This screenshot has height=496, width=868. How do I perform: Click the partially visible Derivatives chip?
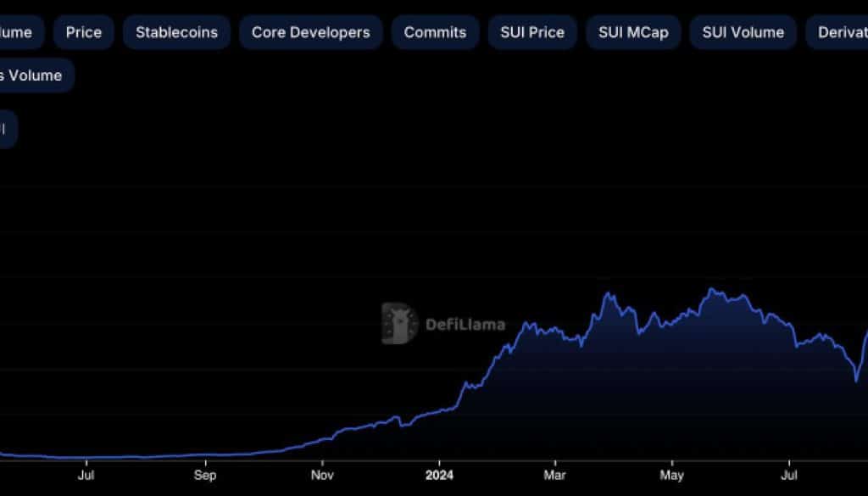[839, 32]
